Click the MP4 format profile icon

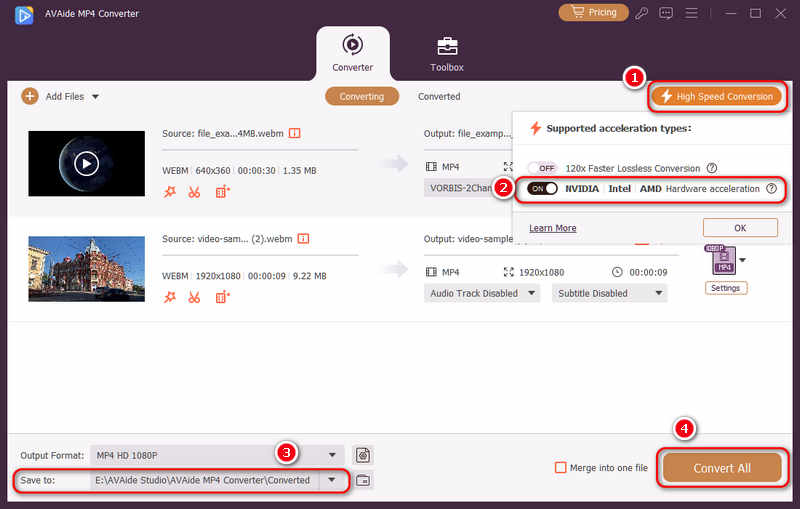tap(722, 260)
